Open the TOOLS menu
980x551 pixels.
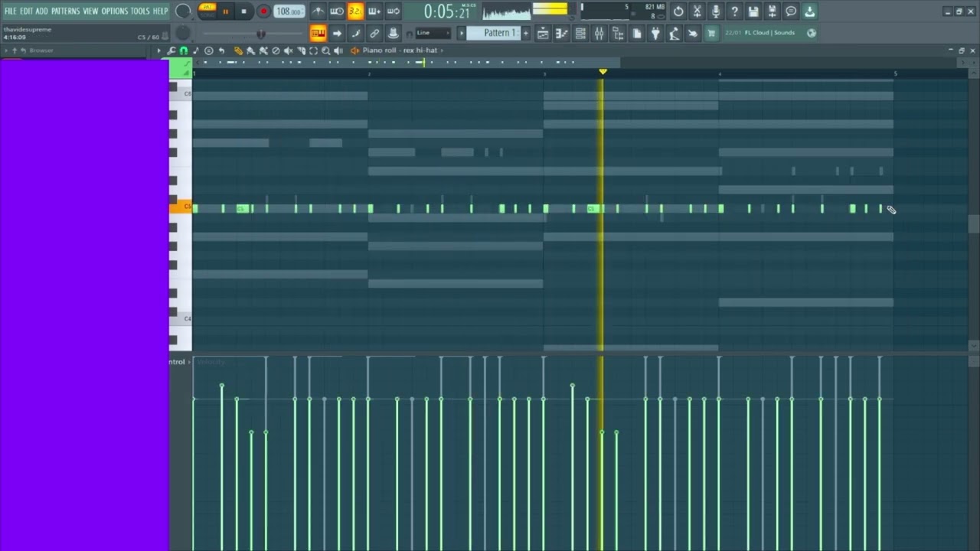click(x=140, y=11)
